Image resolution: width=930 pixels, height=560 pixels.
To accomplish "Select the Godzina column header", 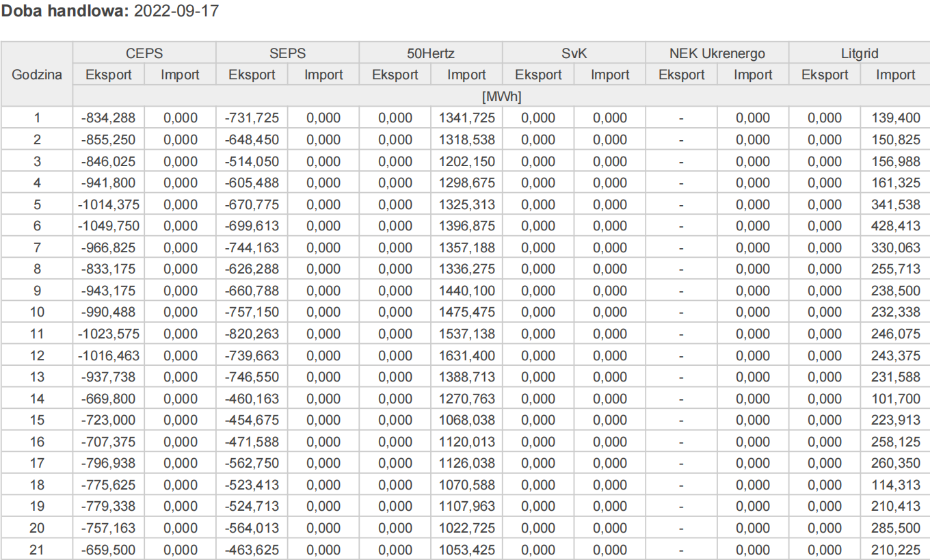I will [37, 75].
